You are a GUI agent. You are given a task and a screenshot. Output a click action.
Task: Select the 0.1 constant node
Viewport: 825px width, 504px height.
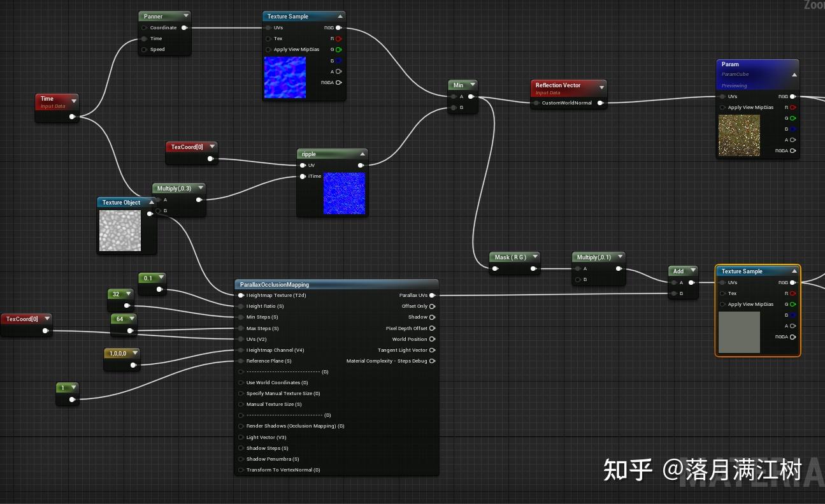pyautogui.click(x=152, y=283)
